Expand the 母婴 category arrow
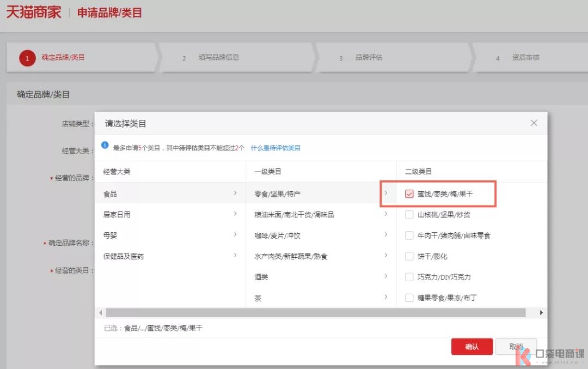The image size is (588, 369). pos(235,234)
